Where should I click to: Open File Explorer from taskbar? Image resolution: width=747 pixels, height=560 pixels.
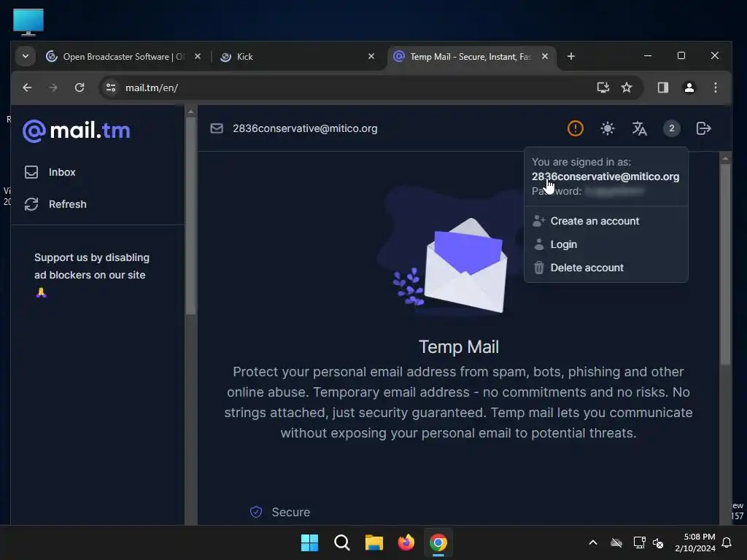point(374,542)
